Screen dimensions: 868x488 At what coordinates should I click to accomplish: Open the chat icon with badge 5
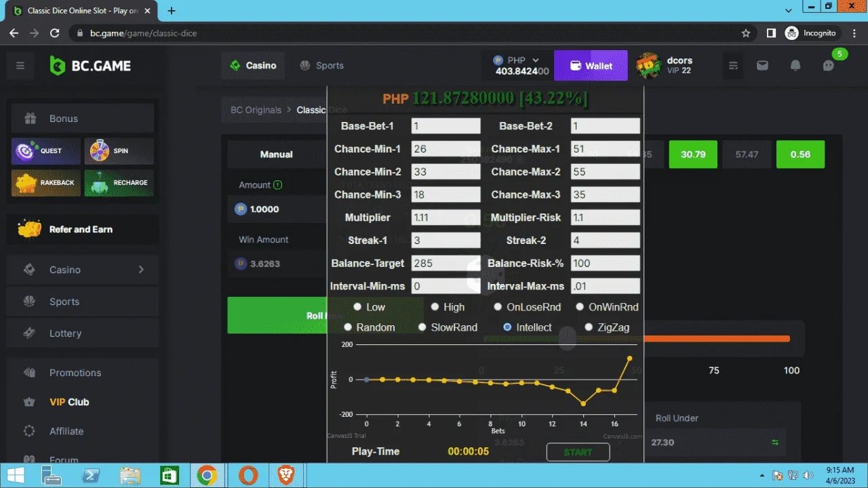pyautogui.click(x=829, y=66)
